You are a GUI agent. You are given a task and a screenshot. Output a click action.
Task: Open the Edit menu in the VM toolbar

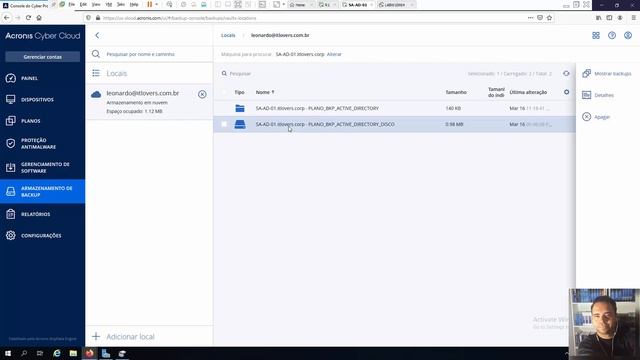(x=83, y=4)
